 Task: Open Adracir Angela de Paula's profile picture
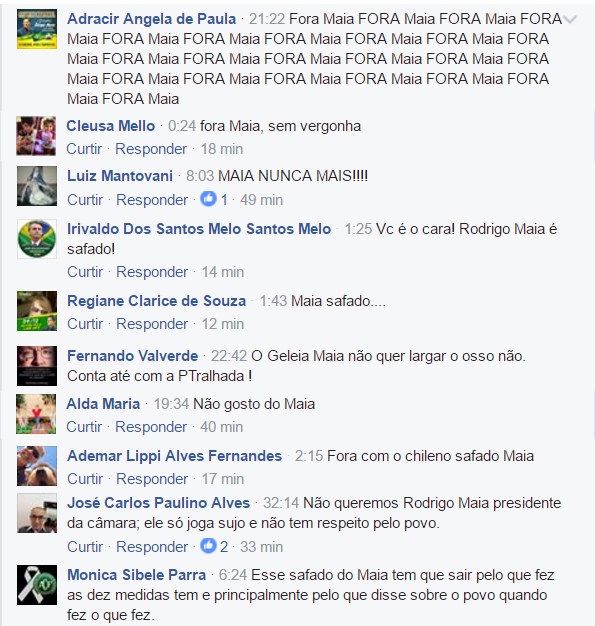(x=37, y=29)
